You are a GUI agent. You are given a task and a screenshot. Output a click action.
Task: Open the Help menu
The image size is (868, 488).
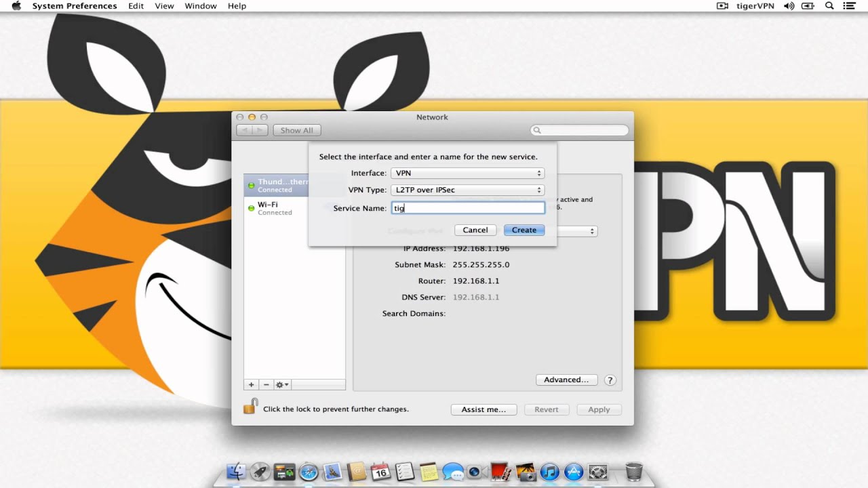pyautogui.click(x=237, y=6)
